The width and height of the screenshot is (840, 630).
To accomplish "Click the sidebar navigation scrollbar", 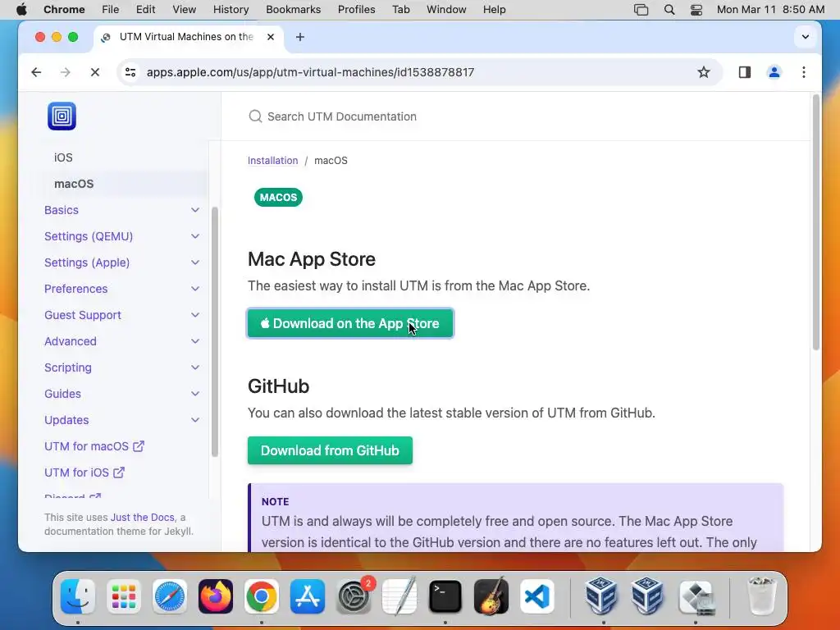I will click(215, 332).
